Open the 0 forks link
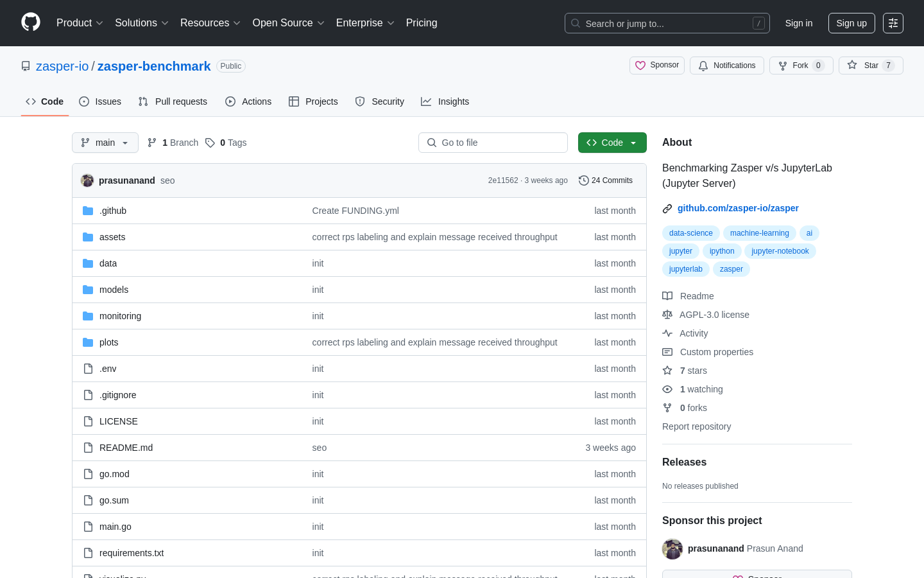Image resolution: width=924 pixels, height=578 pixels. click(x=685, y=408)
